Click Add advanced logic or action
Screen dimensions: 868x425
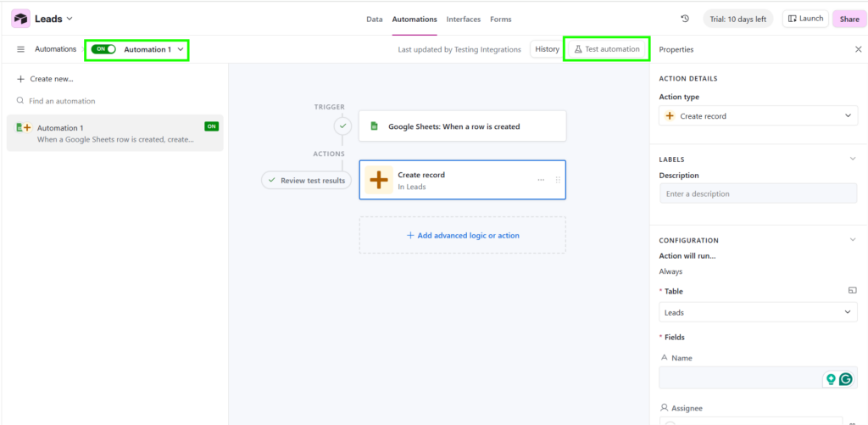(x=463, y=235)
